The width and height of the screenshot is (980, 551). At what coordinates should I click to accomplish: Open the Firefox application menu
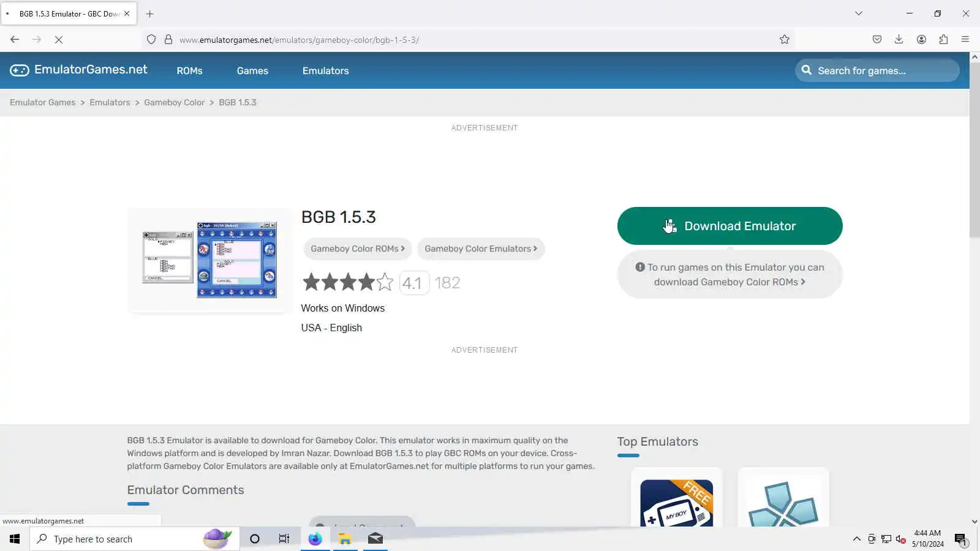[965, 40]
